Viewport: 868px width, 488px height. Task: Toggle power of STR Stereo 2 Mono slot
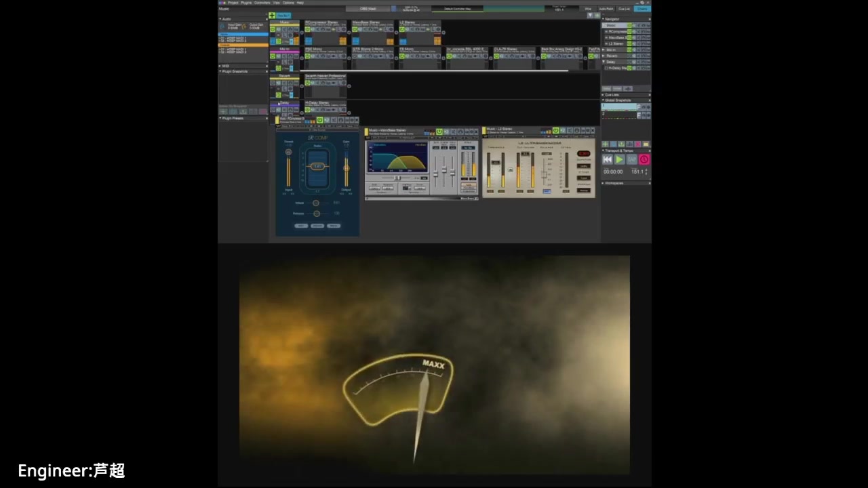click(x=355, y=56)
